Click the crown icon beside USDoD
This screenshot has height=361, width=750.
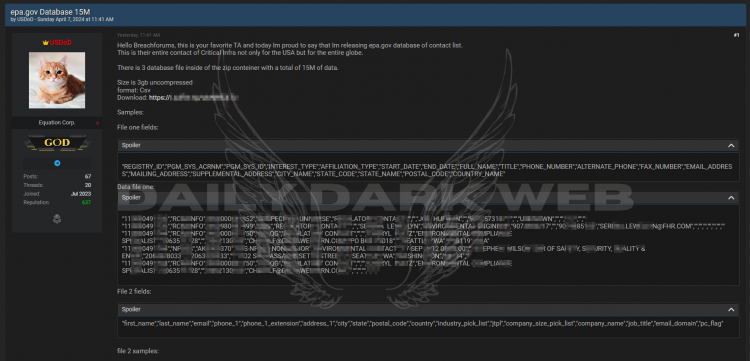46,43
